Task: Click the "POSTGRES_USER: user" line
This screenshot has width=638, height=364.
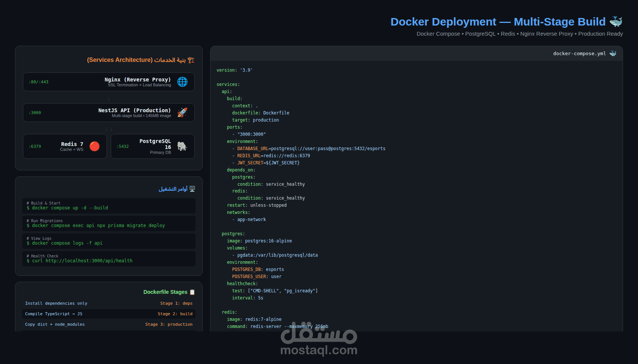Action: tap(257, 277)
